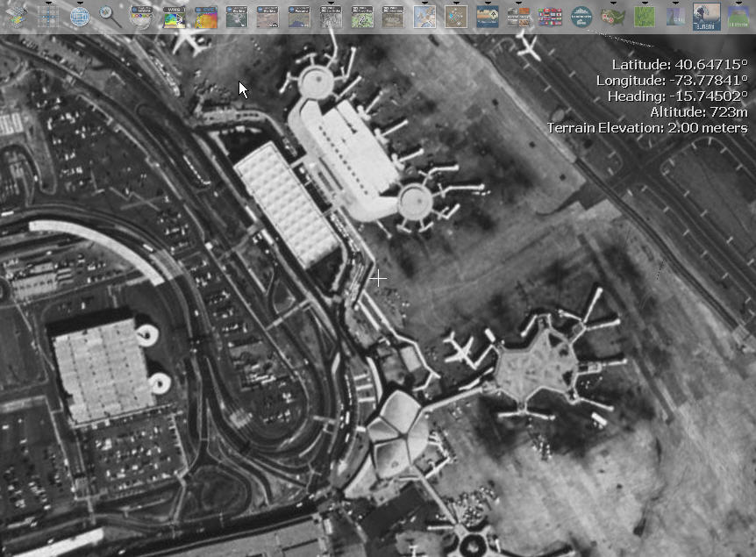This screenshot has width=756, height=557.
Task: Click the Terrain Elevation readout
Action: click(x=647, y=128)
